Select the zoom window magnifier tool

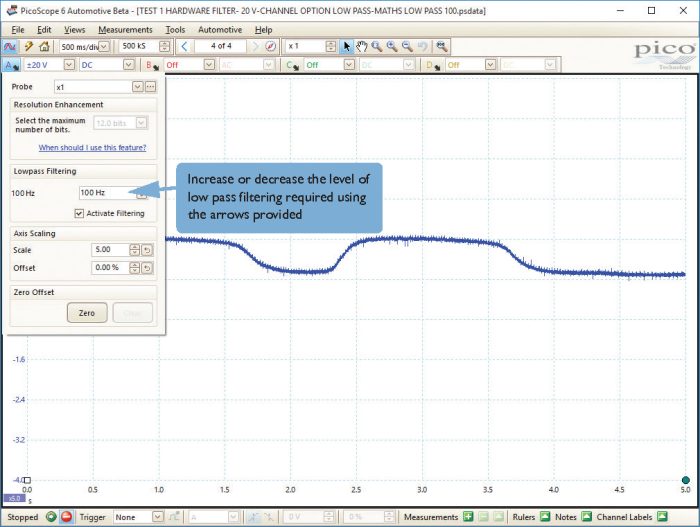(x=376, y=46)
